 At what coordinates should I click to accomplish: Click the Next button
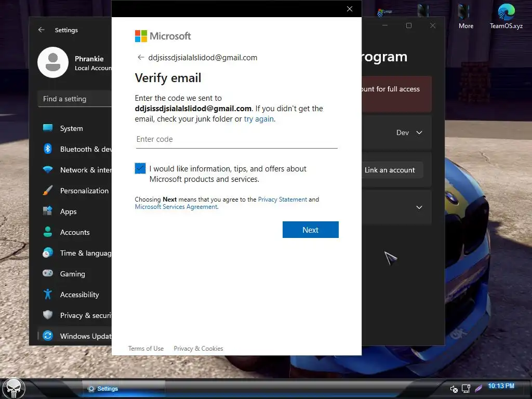(311, 230)
